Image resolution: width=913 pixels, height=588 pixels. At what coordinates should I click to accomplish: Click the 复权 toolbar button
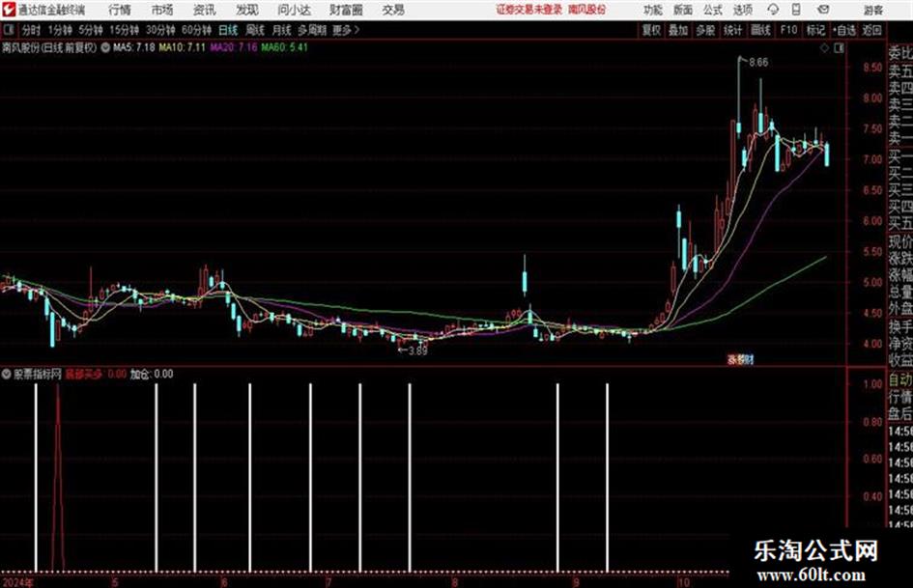coord(651,30)
